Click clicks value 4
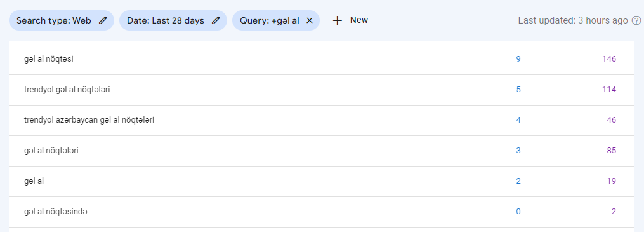This screenshot has height=232, width=644. coord(518,120)
